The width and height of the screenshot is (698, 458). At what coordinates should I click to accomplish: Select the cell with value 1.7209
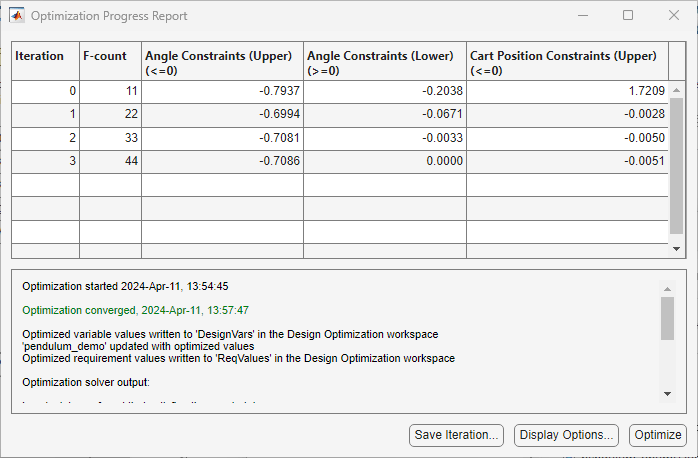pos(568,92)
